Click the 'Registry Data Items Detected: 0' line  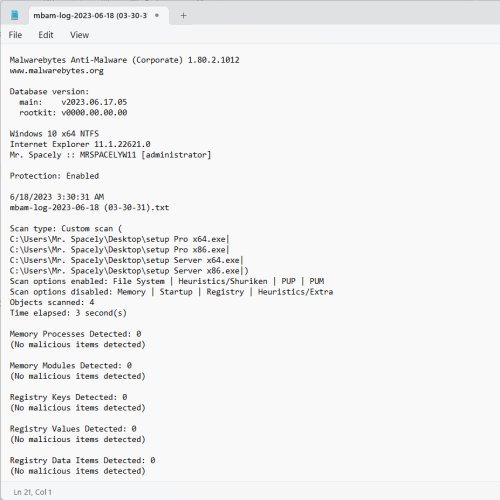[82, 461]
